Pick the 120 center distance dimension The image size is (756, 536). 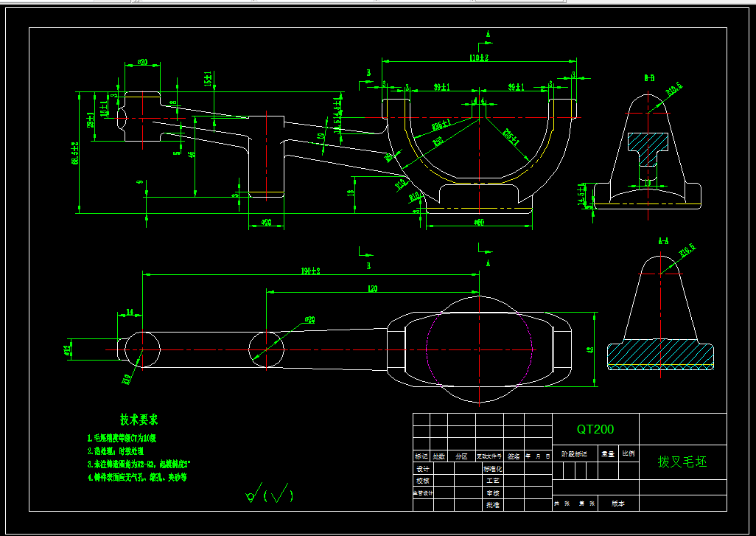coord(373,289)
